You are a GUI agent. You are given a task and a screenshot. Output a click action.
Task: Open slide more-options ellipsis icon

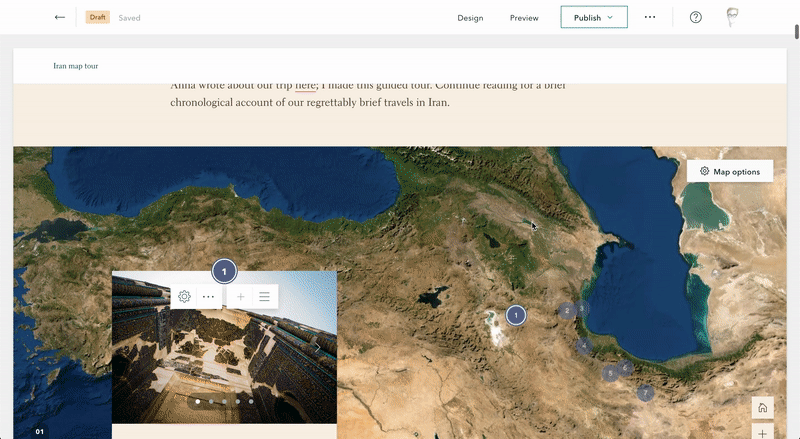[209, 297]
